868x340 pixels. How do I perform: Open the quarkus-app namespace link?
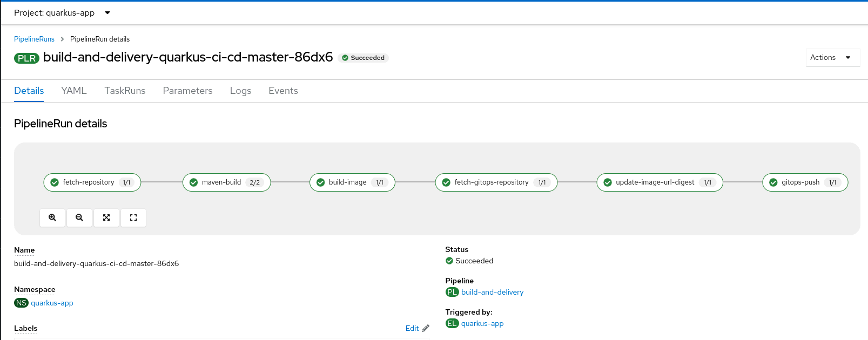pyautogui.click(x=52, y=303)
